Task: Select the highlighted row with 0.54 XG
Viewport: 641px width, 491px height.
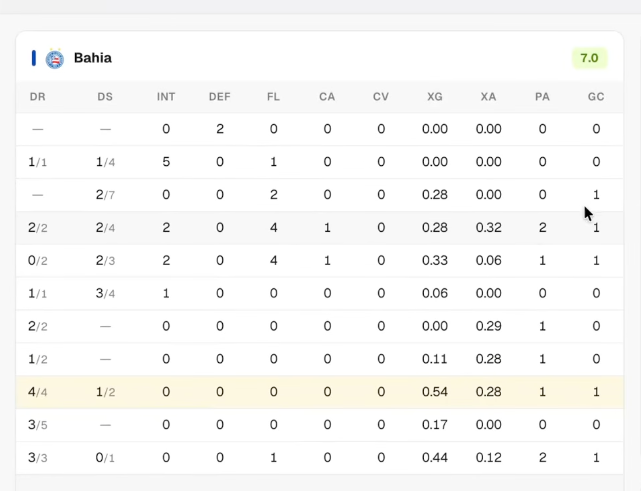Action: [x=320, y=392]
